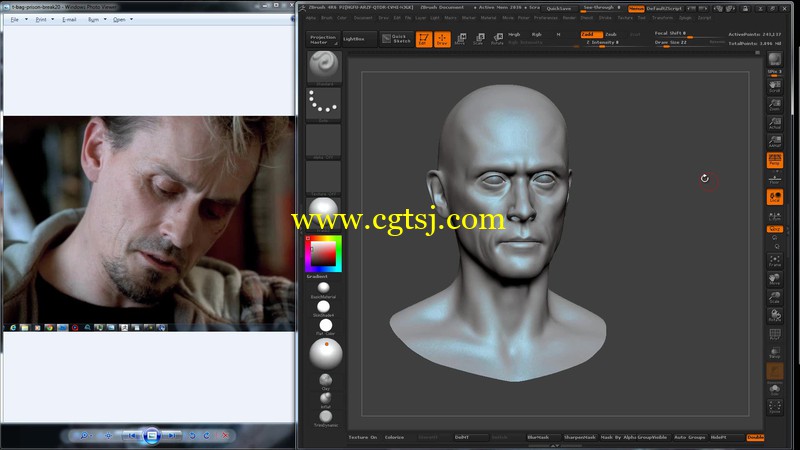
Task: Click the Menus button in title bar
Action: pos(636,9)
